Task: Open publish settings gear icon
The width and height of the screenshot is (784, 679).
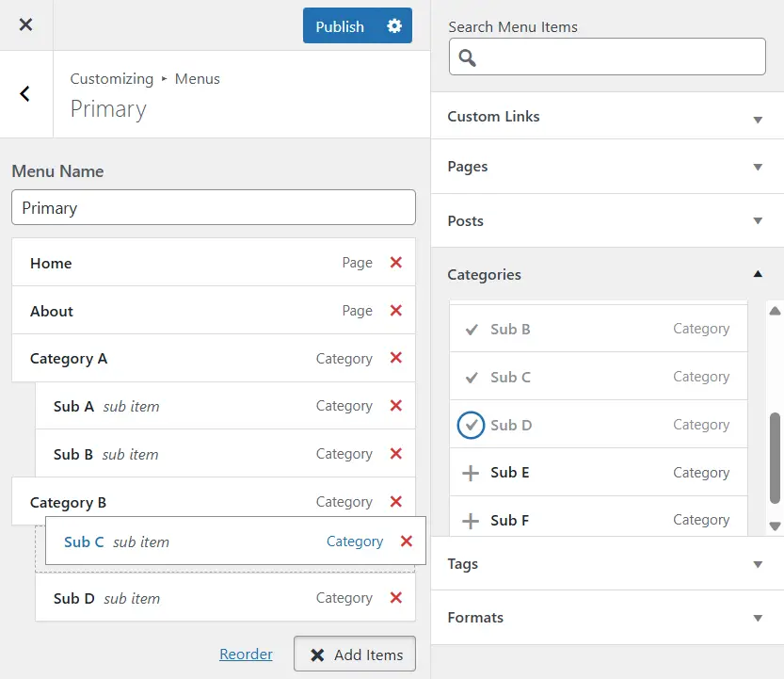Action: coord(394,26)
